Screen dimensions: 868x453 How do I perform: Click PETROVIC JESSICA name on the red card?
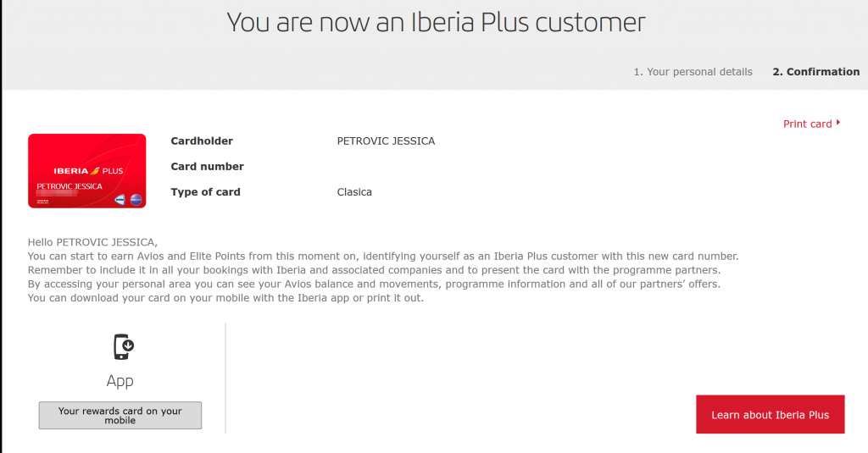tap(70, 186)
